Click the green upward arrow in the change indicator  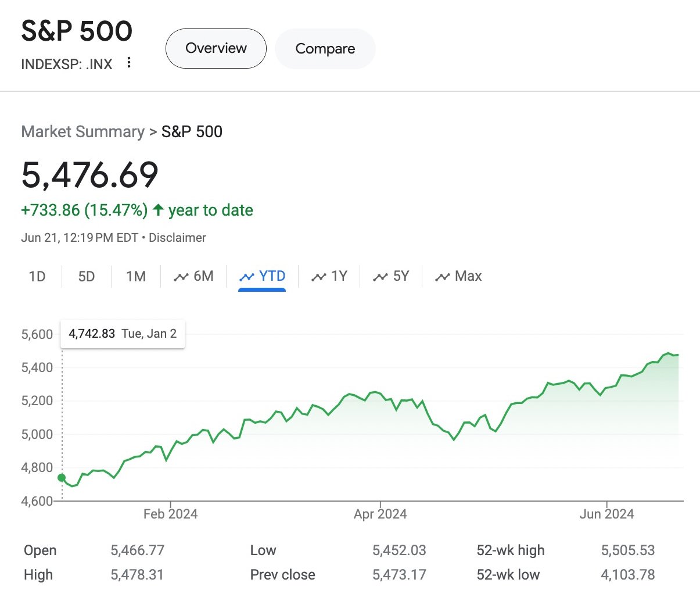[x=157, y=210]
